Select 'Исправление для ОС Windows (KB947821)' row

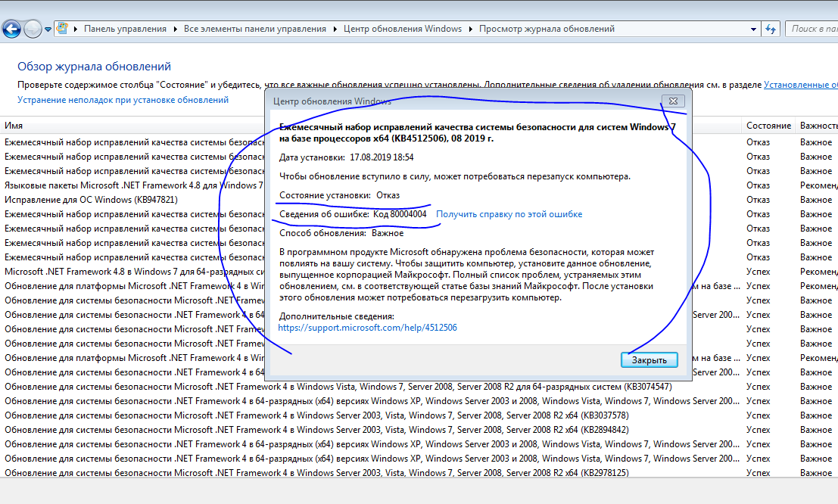[x=91, y=200]
